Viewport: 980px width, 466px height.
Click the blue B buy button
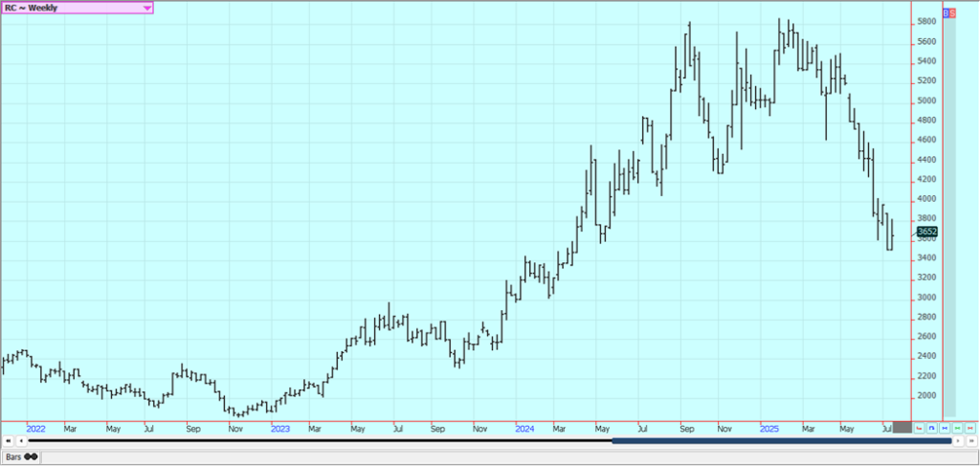click(x=946, y=13)
